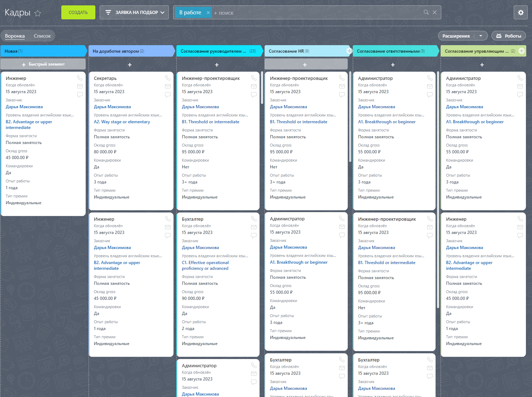Click the search magnifier icon

pyautogui.click(x=426, y=12)
